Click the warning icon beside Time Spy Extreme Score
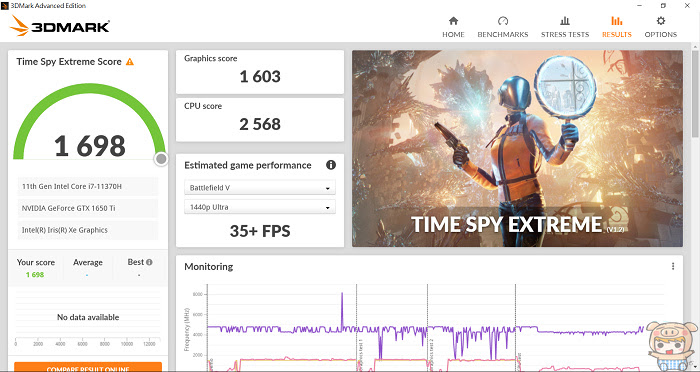This screenshot has width=700, height=372. (129, 62)
